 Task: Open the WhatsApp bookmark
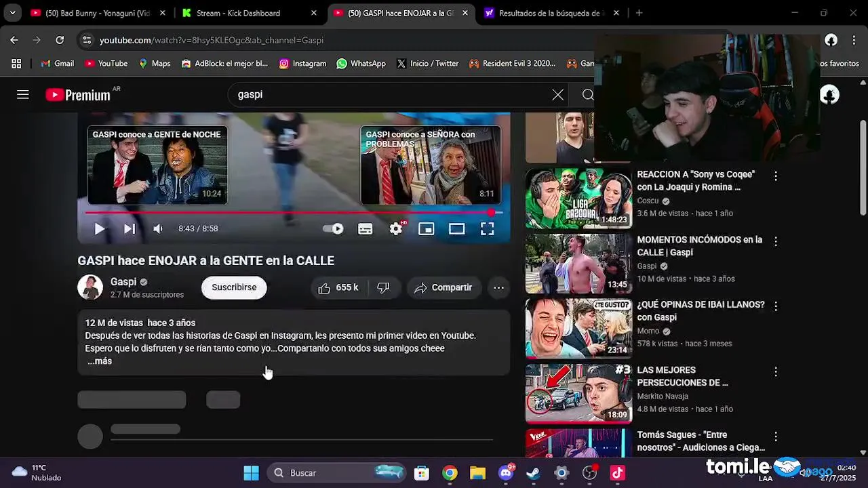click(x=361, y=64)
